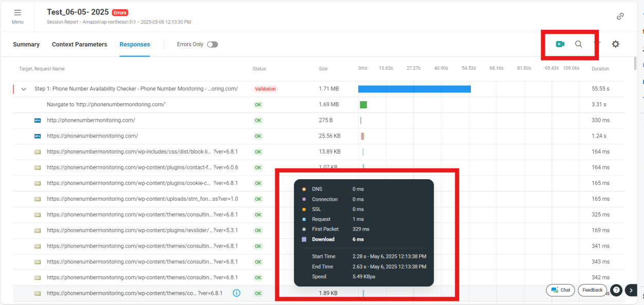644x305 pixels.
Task: Click the 275 B size value
Action: click(x=326, y=120)
